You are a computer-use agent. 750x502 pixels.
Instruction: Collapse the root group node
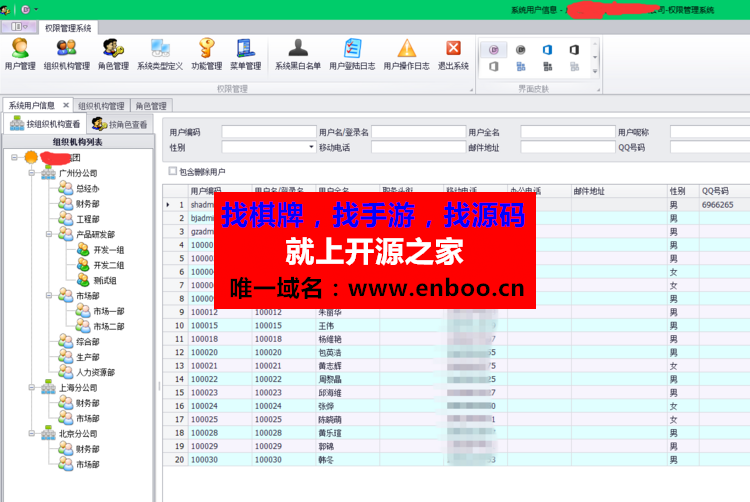point(14,157)
